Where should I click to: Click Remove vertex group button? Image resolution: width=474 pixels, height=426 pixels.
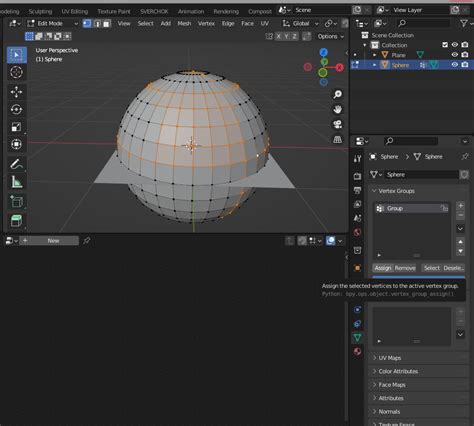(405, 268)
